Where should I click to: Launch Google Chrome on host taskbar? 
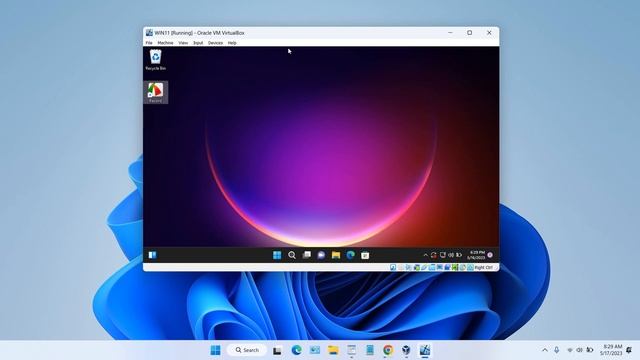coord(388,350)
